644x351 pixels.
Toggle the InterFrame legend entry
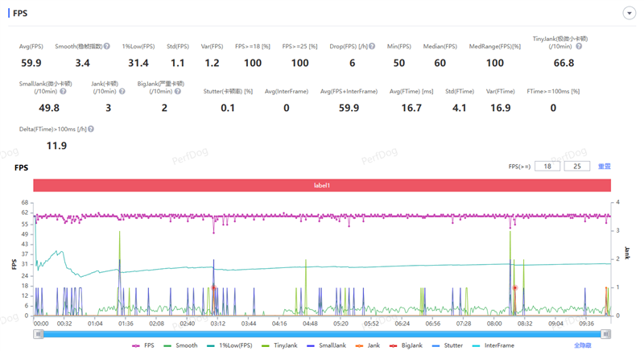[493, 345]
